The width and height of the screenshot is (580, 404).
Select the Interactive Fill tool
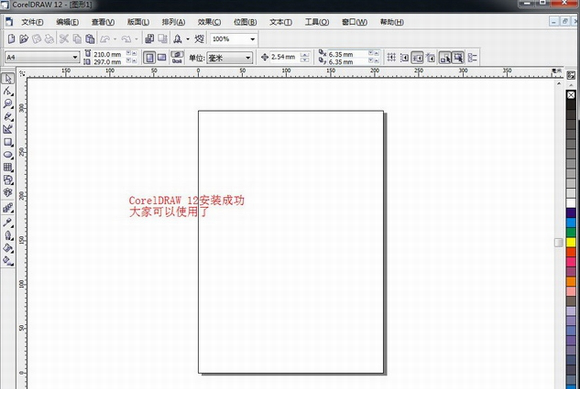pyautogui.click(x=8, y=260)
